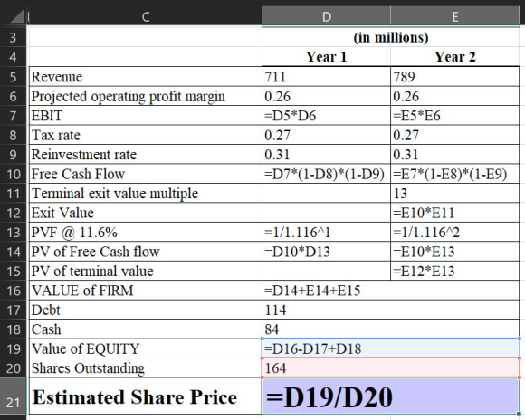The height and width of the screenshot is (420, 525).
Task: Click the PVF formula =1/1.116^1 cell
Action: click(326, 232)
